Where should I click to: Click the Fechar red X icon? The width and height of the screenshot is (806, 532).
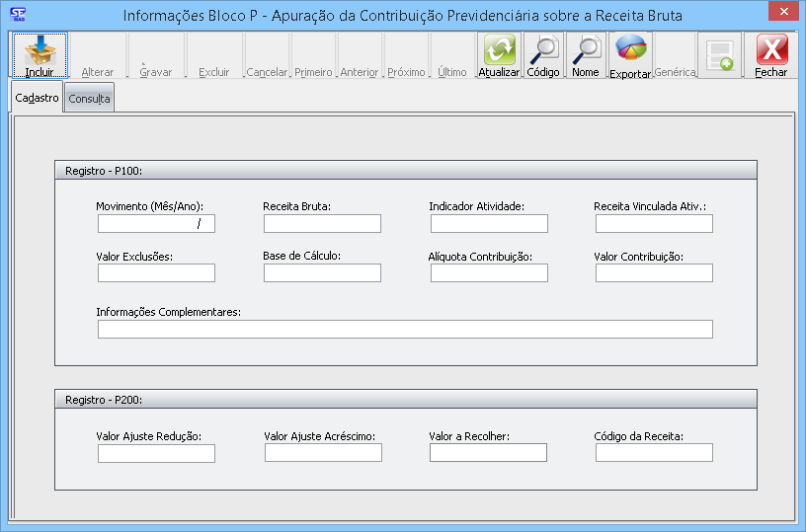click(770, 50)
